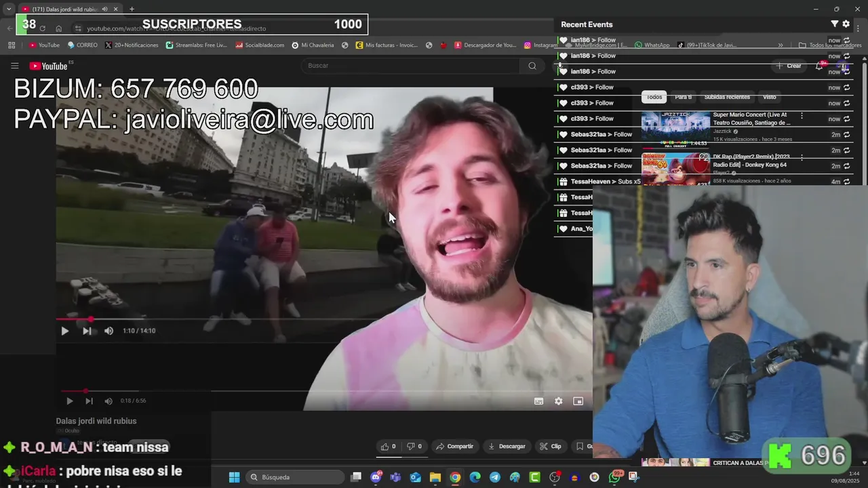Image resolution: width=868 pixels, height=488 pixels.
Task: Open Telegram from the taskbar
Action: [x=495, y=477]
